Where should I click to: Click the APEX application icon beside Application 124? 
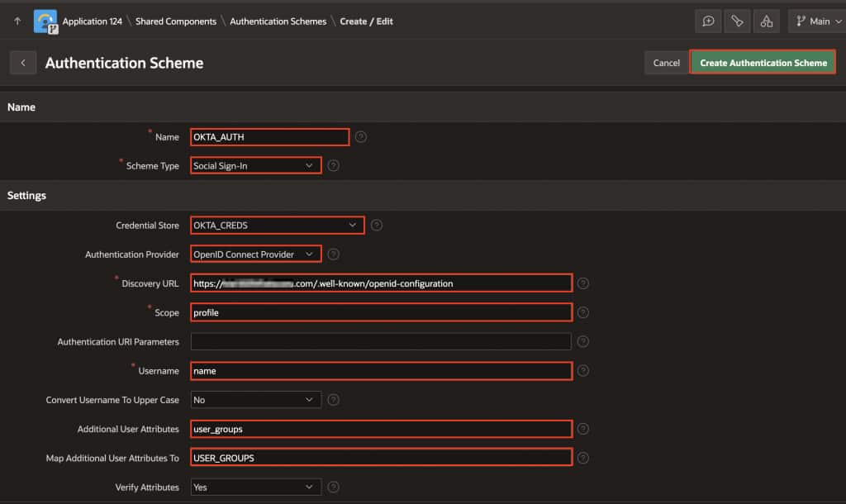(x=45, y=21)
